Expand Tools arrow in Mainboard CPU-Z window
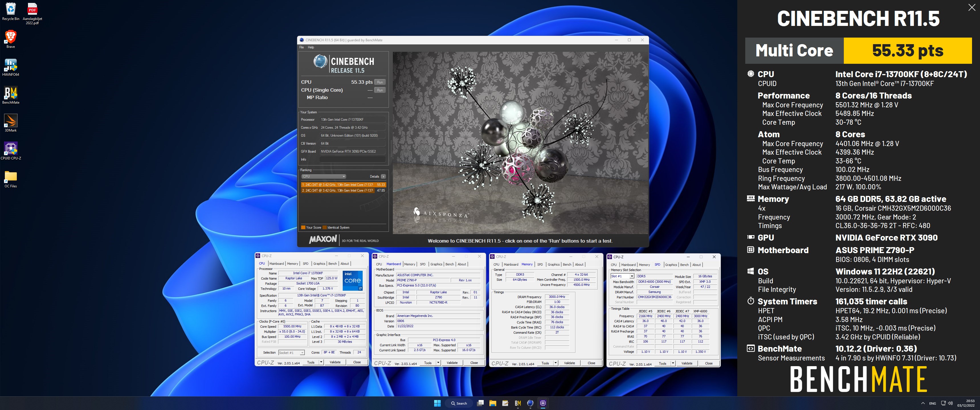This screenshot has width=980, height=410. click(438, 363)
